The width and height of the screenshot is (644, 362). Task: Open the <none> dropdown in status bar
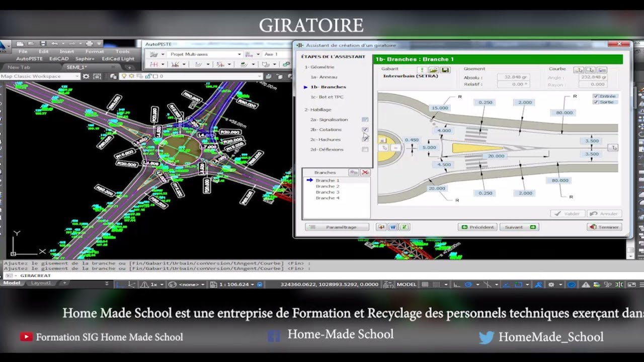pyautogui.click(x=203, y=285)
